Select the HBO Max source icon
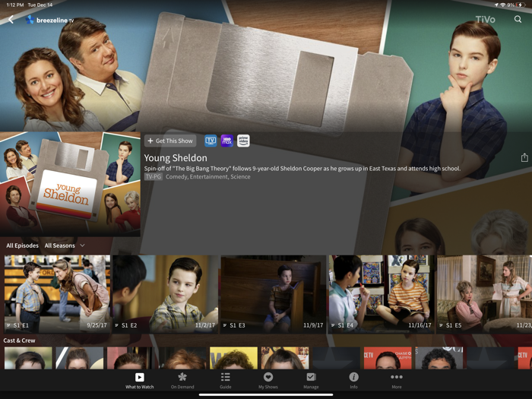Image resolution: width=532 pixels, height=399 pixels. point(227,141)
